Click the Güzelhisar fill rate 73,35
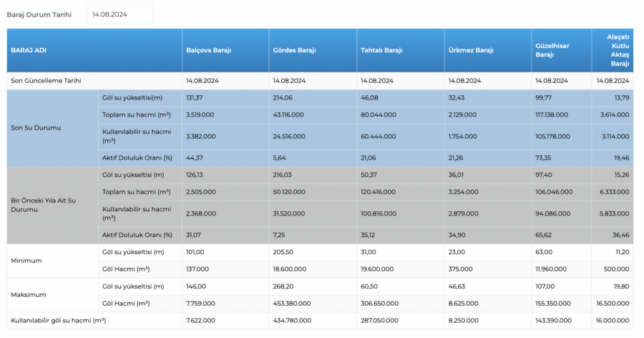644x338 pixels. point(543,158)
